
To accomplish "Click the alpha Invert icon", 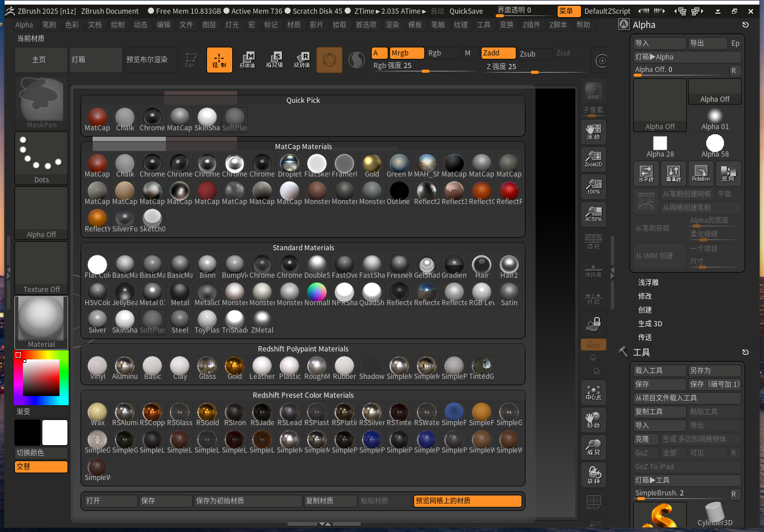I will (729, 174).
